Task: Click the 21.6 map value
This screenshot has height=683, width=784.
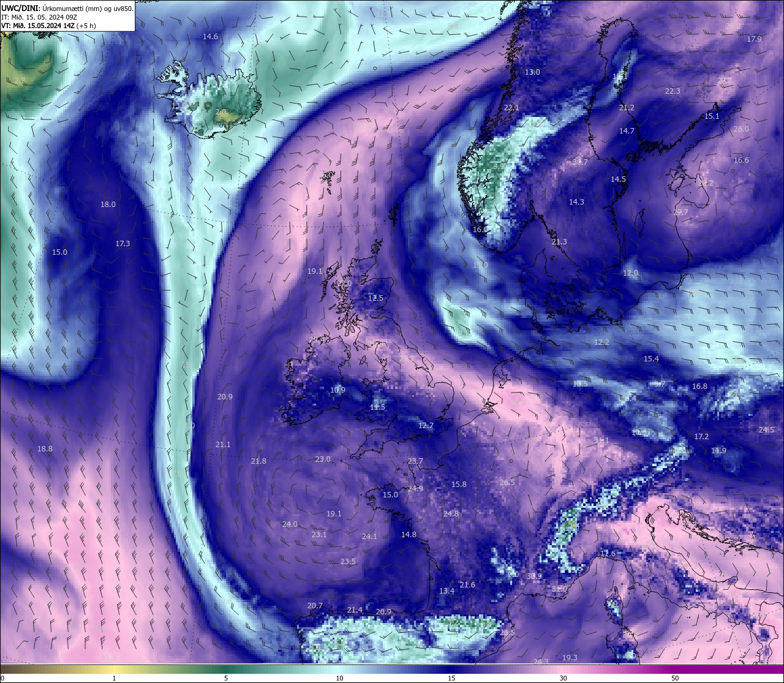Action: pos(467,585)
